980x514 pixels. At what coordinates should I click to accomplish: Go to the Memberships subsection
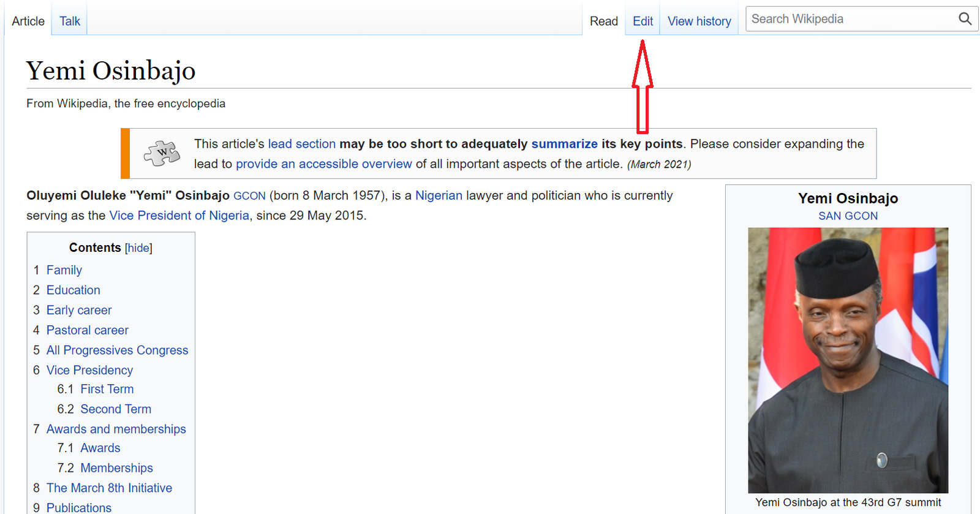tap(117, 468)
